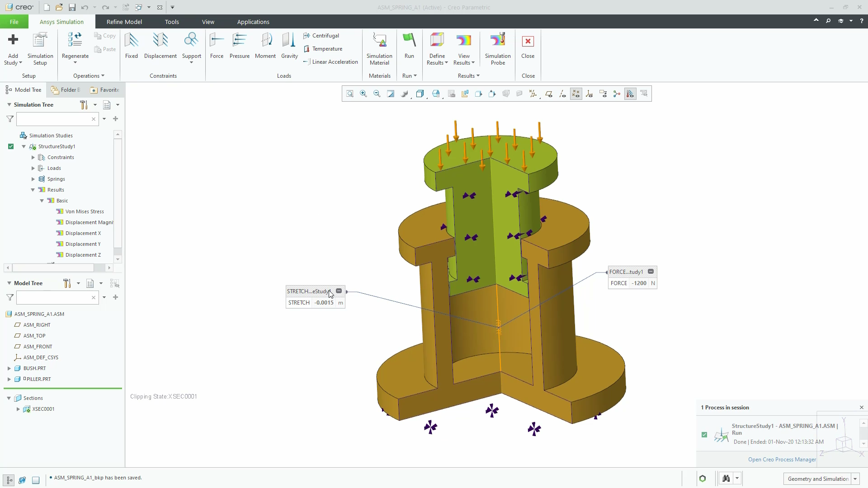
Task: Save the model with the Save icon
Action: [72, 7]
